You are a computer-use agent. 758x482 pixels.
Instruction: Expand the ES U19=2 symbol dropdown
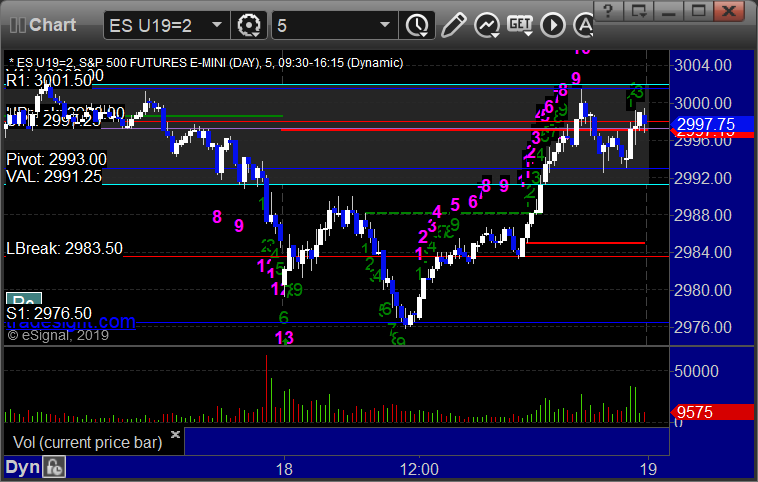tap(217, 25)
